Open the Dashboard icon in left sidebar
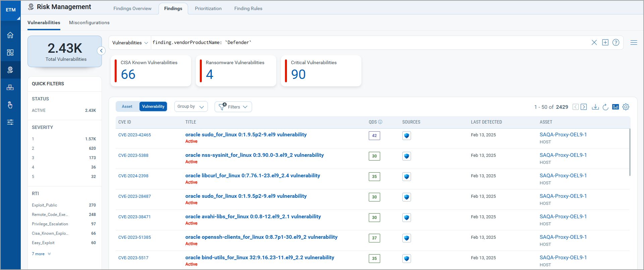Screen dimensions: 644x270 click(x=10, y=52)
